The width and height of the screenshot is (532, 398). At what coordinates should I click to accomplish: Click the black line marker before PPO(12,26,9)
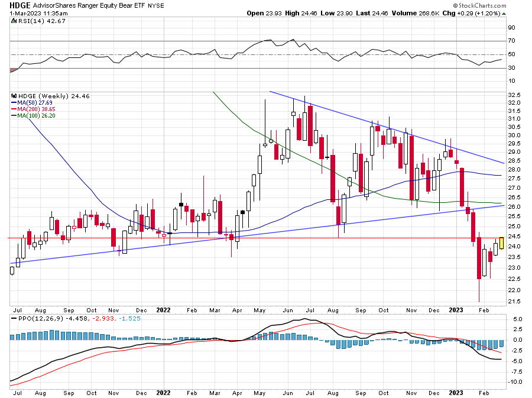tap(14, 319)
